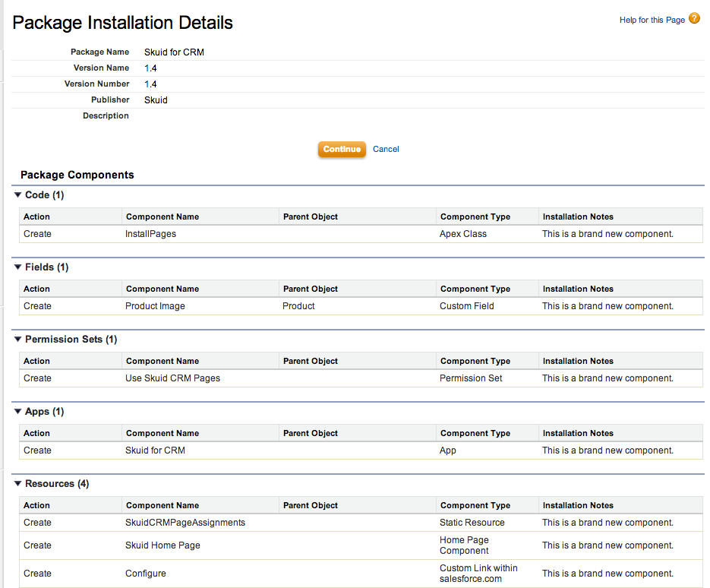Click the Skuid for CRM app row
This screenshot has height=588, width=710.
pyautogui.click(x=155, y=450)
